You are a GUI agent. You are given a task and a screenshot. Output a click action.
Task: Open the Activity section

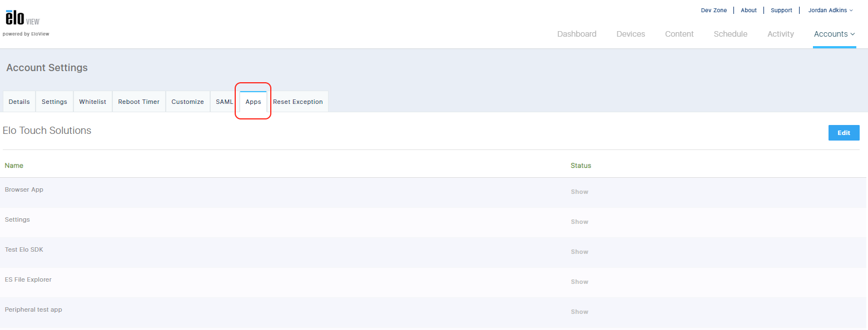click(x=780, y=34)
